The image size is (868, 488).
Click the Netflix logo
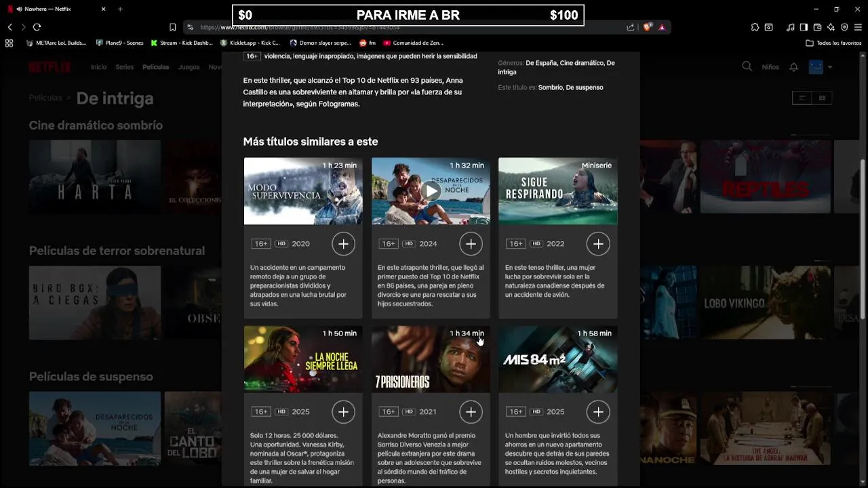click(50, 67)
